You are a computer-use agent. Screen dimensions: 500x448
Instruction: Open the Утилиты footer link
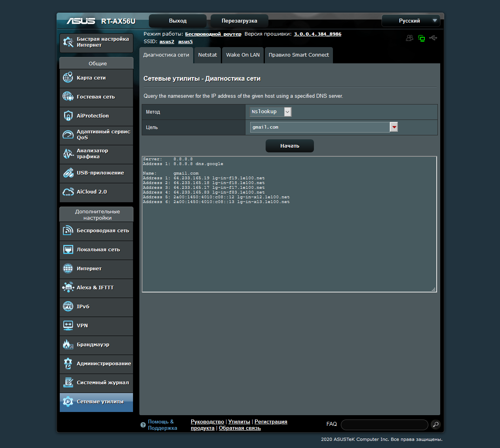click(239, 422)
